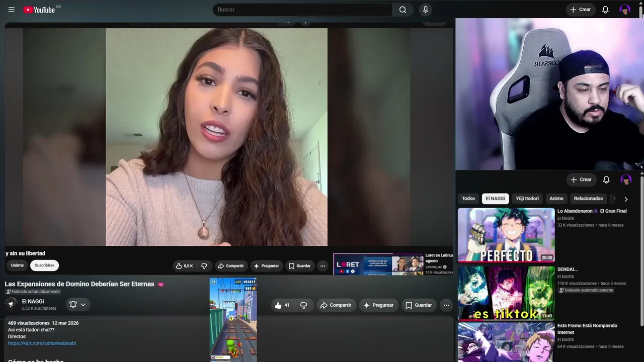
Task: Expand the notification bell dropdown beside El NAGGi
Action: click(77, 305)
